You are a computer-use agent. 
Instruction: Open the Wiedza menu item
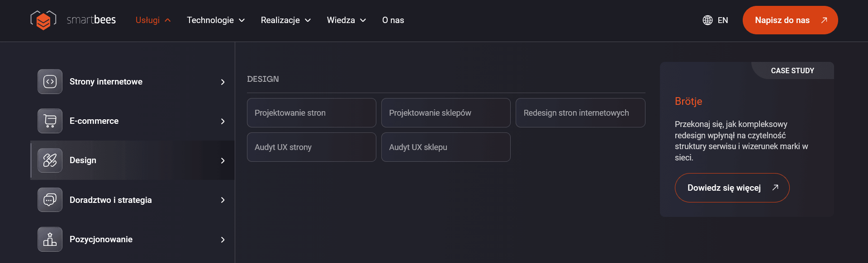point(341,20)
